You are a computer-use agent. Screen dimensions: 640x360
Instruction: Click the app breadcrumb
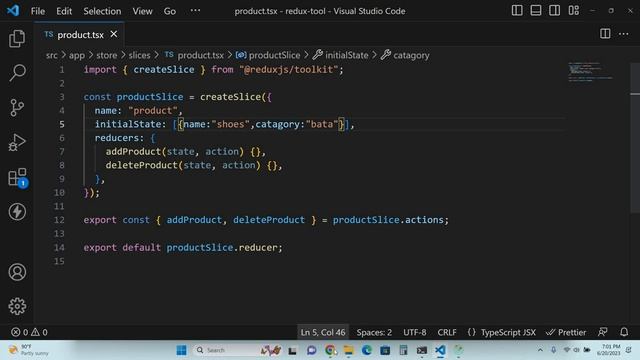[x=76, y=55]
